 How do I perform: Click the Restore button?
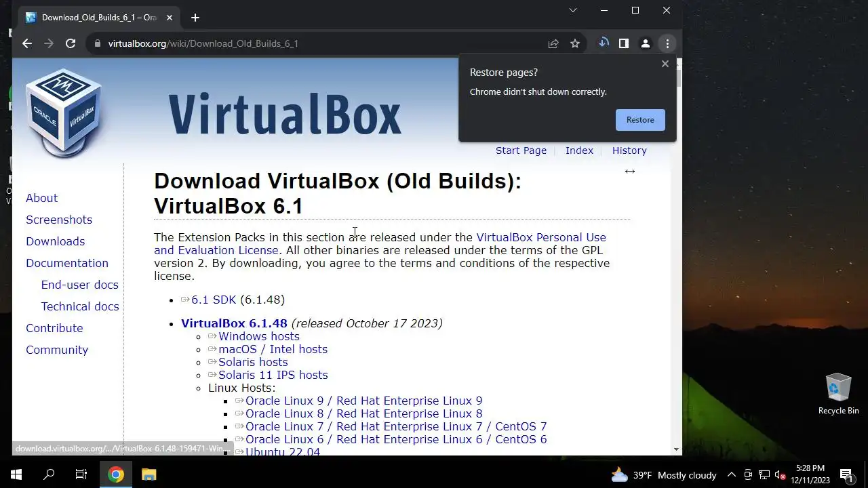click(640, 120)
